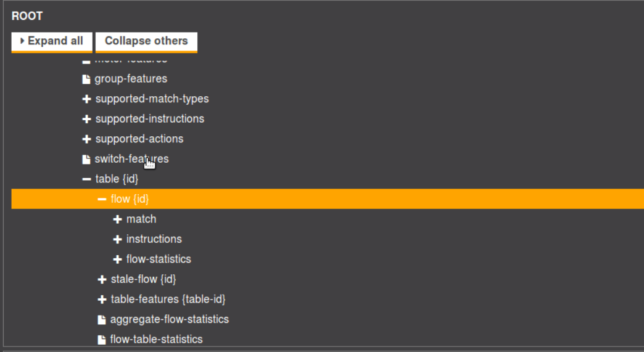Viewport: 644px width, 352px height.
Task: Collapse the table {id} node
Action: (86, 179)
